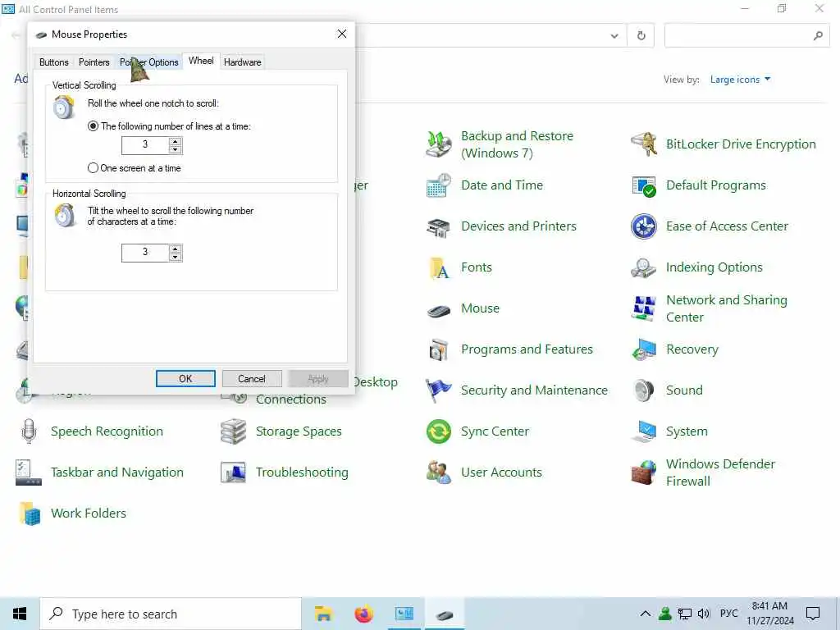Switch to the Pointer Options tab

pos(149,62)
